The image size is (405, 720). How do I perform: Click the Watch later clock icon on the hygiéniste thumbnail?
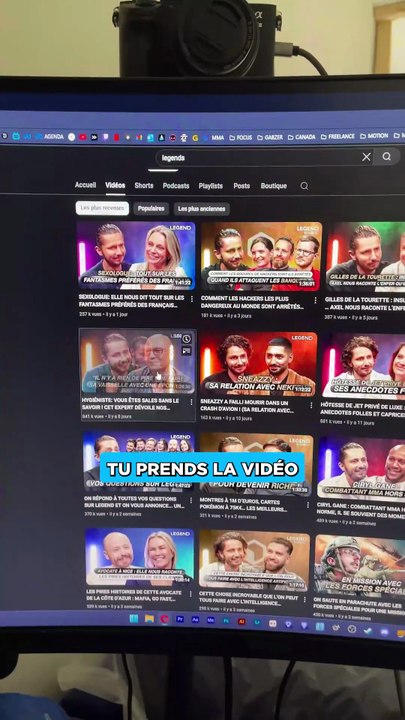click(x=186, y=339)
